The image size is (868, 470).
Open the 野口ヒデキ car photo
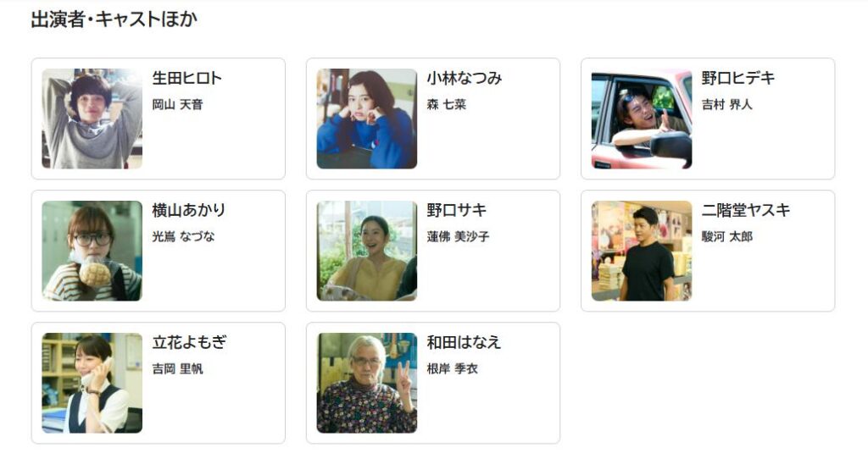642,119
